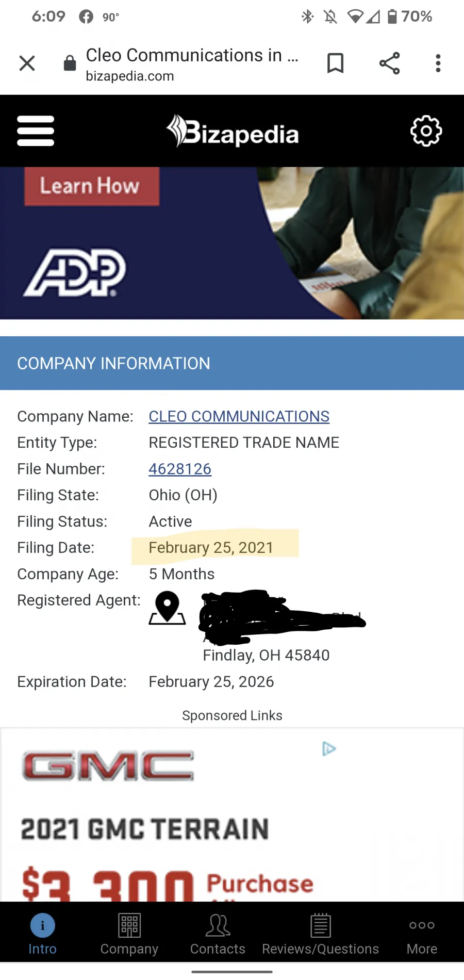Bookmark this Bizapedia page
464x980 pixels.
(x=336, y=63)
